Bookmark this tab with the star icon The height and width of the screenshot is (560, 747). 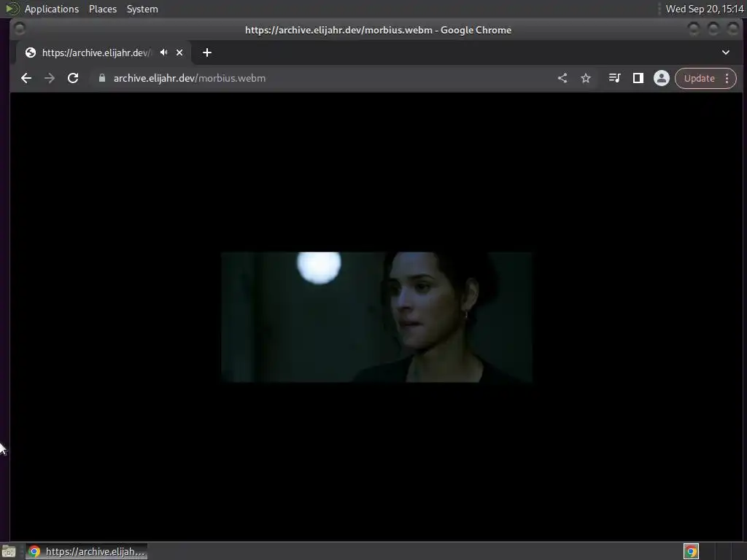[586, 78]
